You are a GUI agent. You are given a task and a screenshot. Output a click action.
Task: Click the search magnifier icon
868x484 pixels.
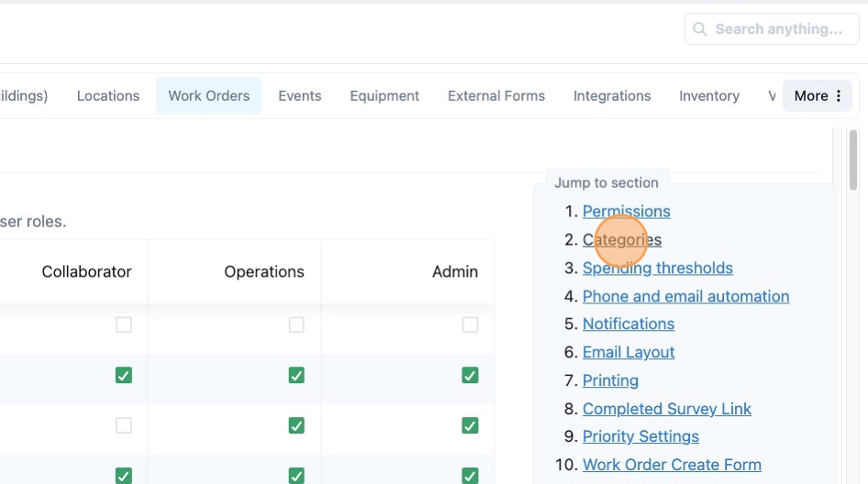pyautogui.click(x=700, y=28)
